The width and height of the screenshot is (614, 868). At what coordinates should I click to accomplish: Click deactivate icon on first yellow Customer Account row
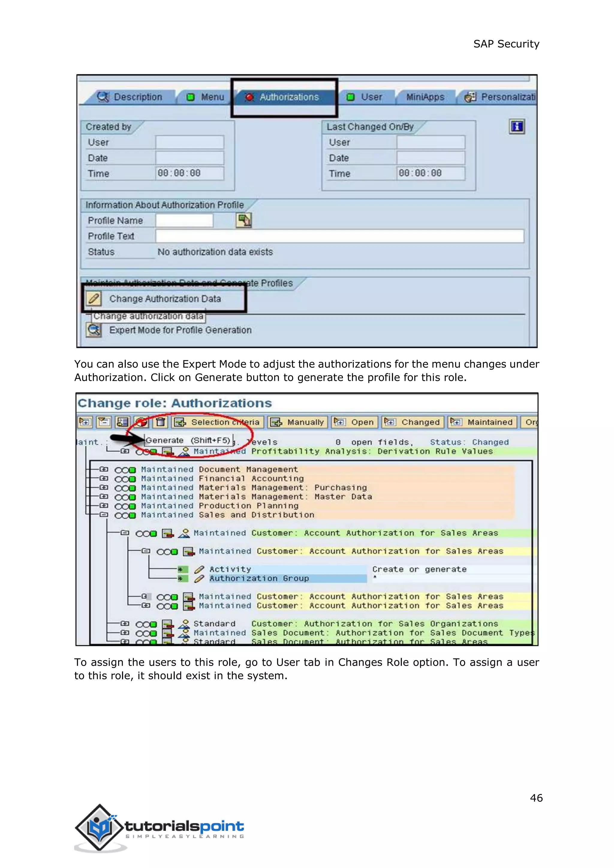pos(189,551)
